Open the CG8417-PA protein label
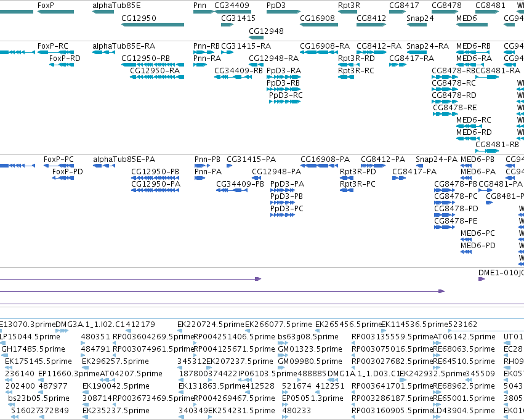 414,172
